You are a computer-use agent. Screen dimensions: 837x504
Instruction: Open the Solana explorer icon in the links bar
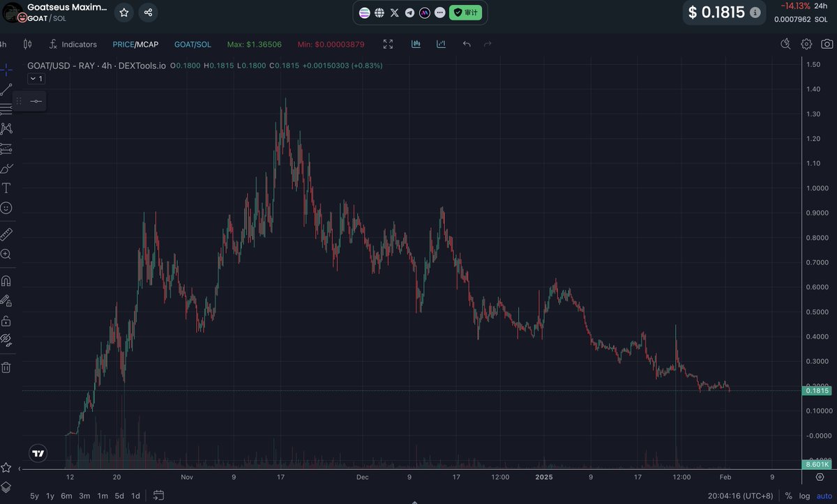[x=365, y=13]
